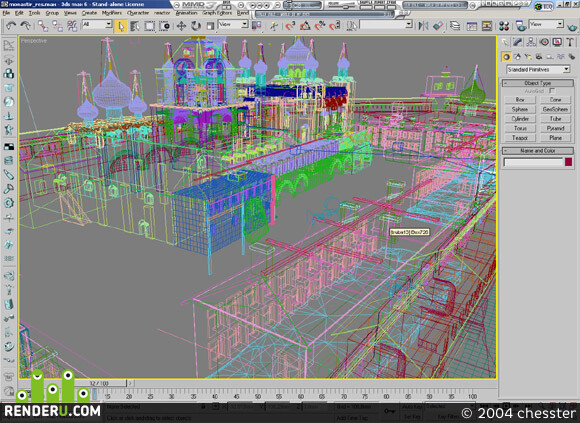Activate the Select and Link tool
The width and height of the screenshot is (580, 423).
(x=43, y=26)
